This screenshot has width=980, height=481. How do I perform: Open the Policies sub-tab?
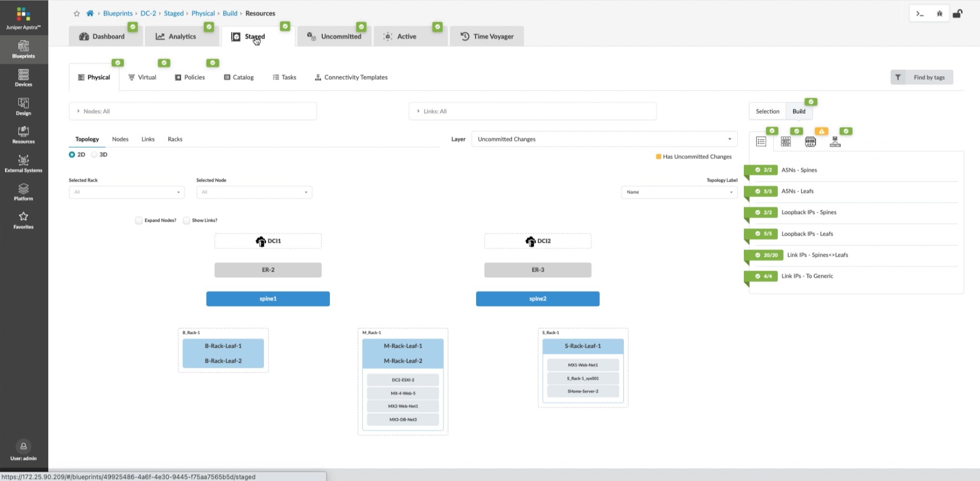190,77
